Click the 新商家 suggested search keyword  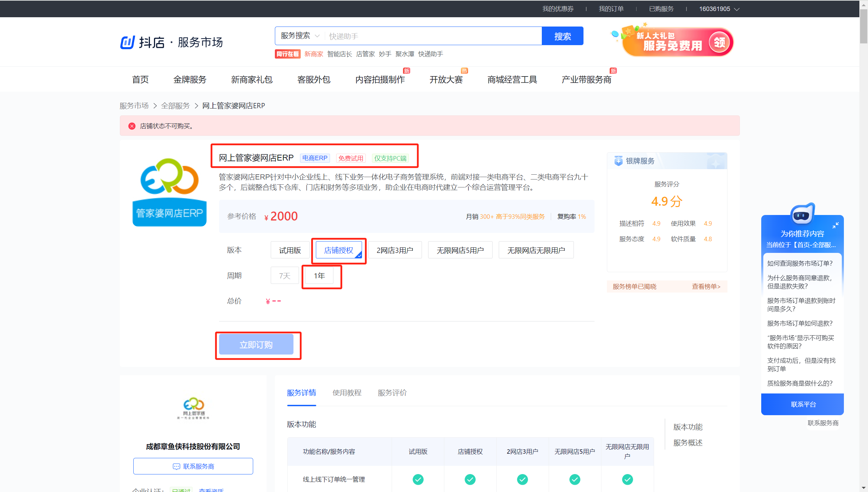pyautogui.click(x=313, y=54)
